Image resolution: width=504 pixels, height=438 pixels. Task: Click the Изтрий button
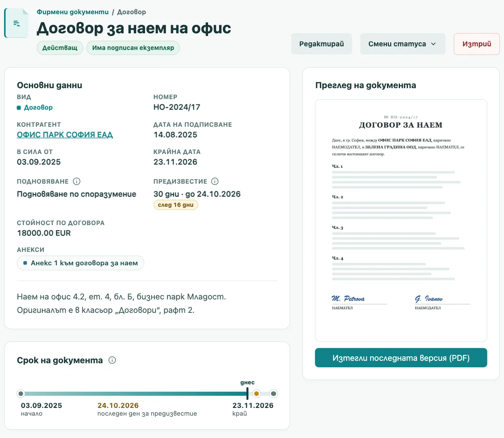coord(477,44)
